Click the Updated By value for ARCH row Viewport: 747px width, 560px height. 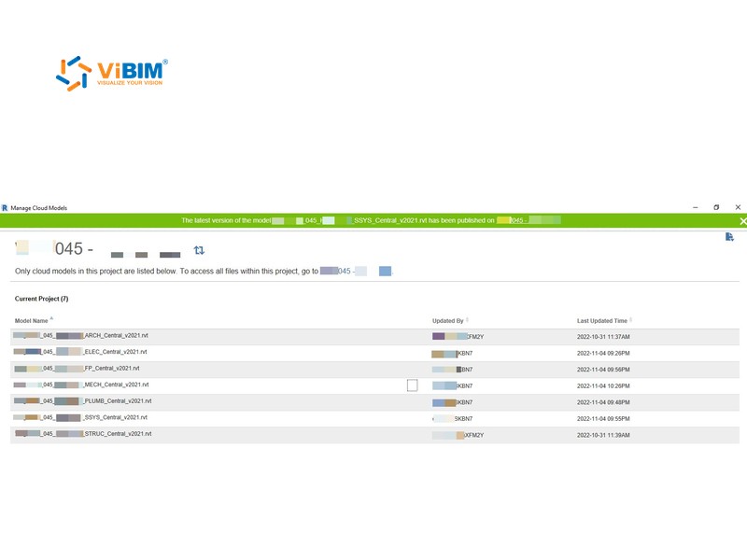point(458,337)
